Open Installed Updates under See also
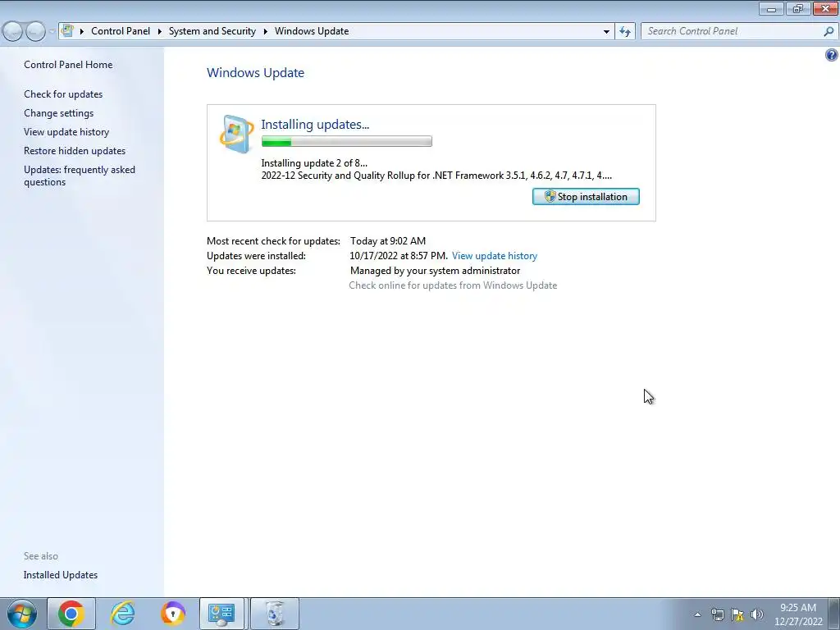 tap(61, 575)
